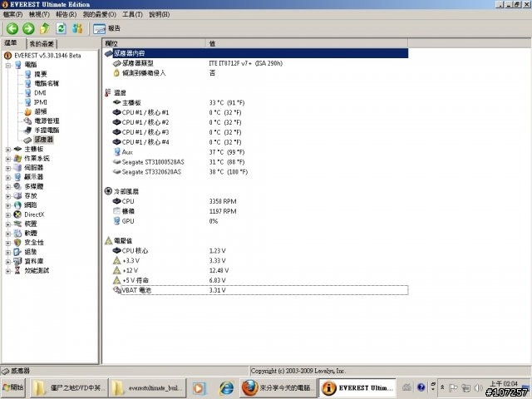Open the Help (H) menu

(160, 14)
